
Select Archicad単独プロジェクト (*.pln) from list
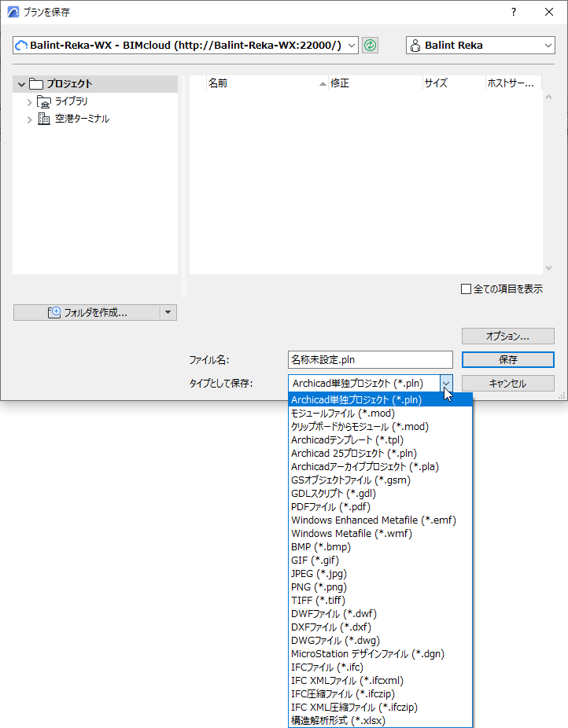tap(380, 399)
